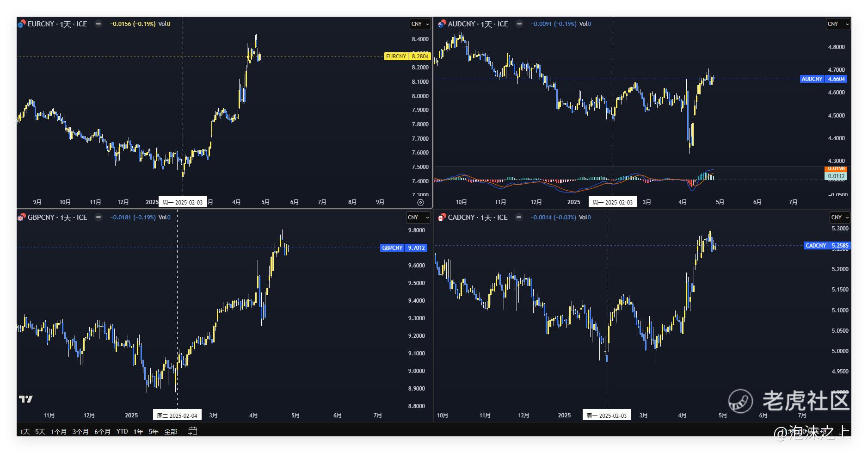Screen dimensions: 868x453
Task: Click the CADCNY change value −0.0014 (−0.03%)
Action: [553, 217]
